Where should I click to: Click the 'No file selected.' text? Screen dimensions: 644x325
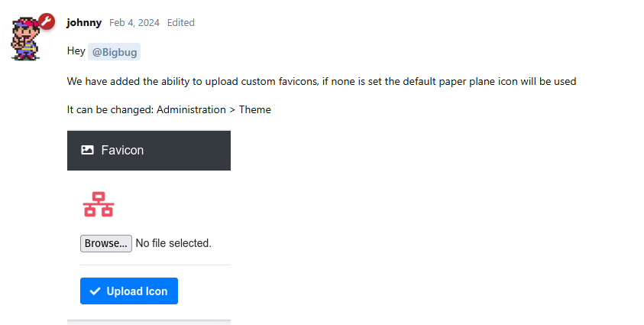click(x=173, y=243)
